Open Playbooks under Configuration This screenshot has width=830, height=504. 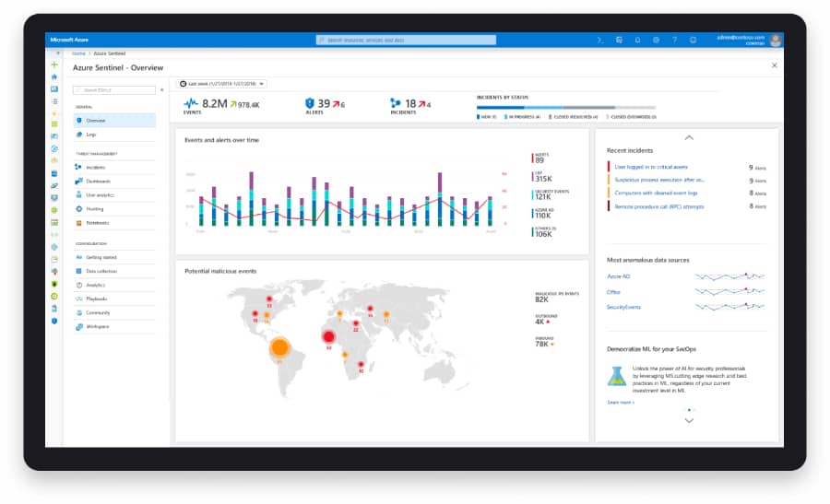[96, 299]
